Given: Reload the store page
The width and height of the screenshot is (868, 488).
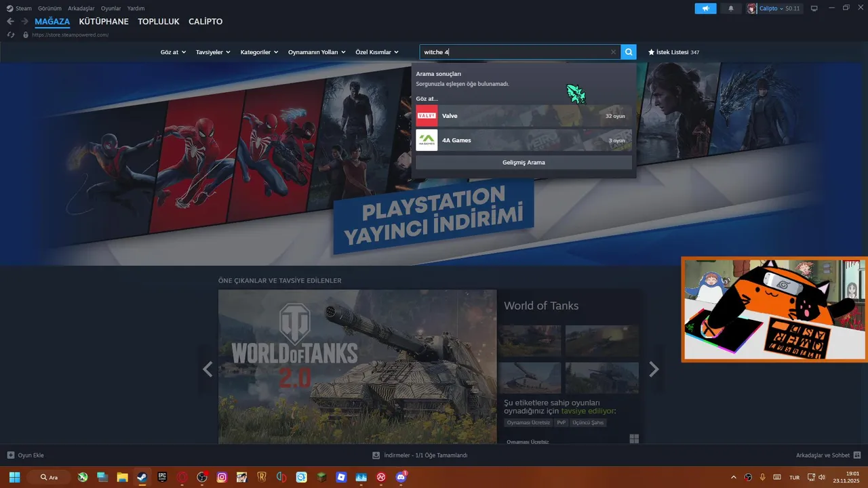Looking at the screenshot, I should click(x=10, y=35).
